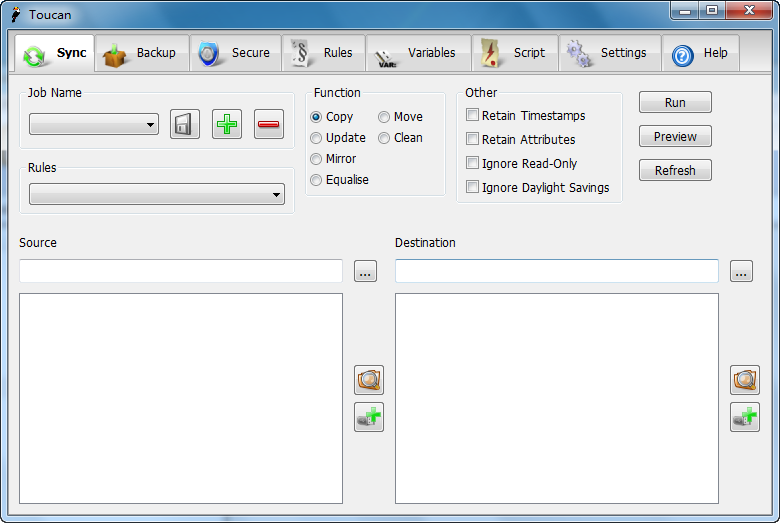Viewport: 780px width, 523px height.
Task: Open the Script tab
Action: pos(515,53)
